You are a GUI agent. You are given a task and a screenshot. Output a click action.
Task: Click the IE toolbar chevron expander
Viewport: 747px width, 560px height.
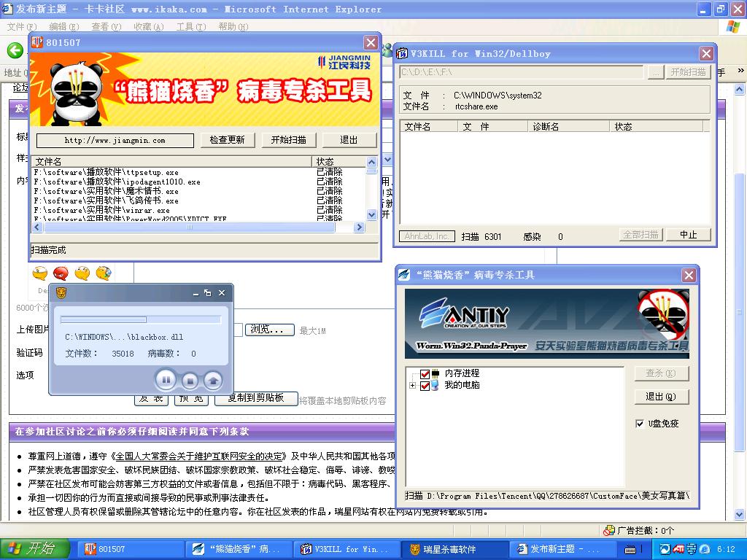tap(740, 71)
